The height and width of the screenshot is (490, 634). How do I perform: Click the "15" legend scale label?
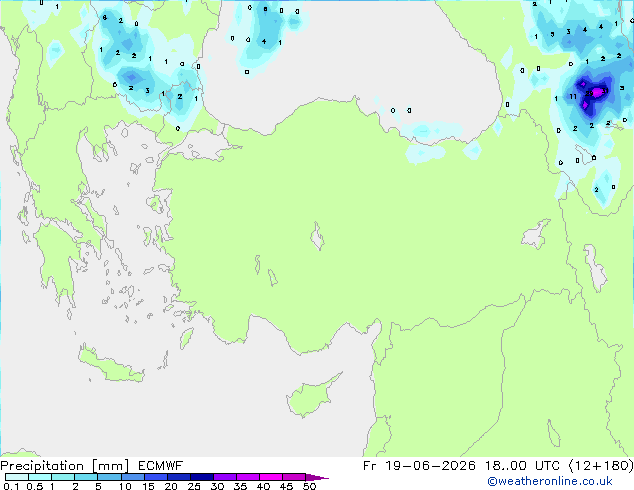(x=148, y=486)
